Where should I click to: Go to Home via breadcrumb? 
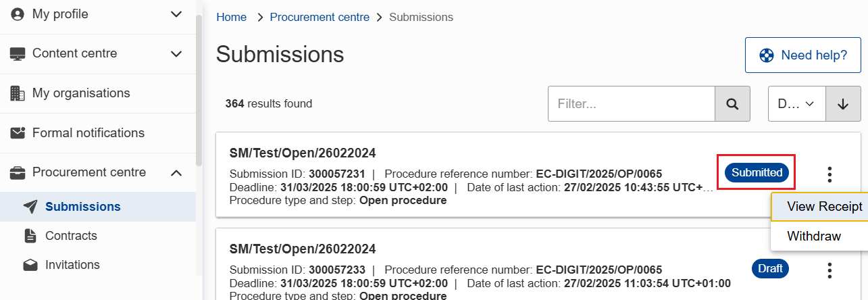pyautogui.click(x=231, y=17)
